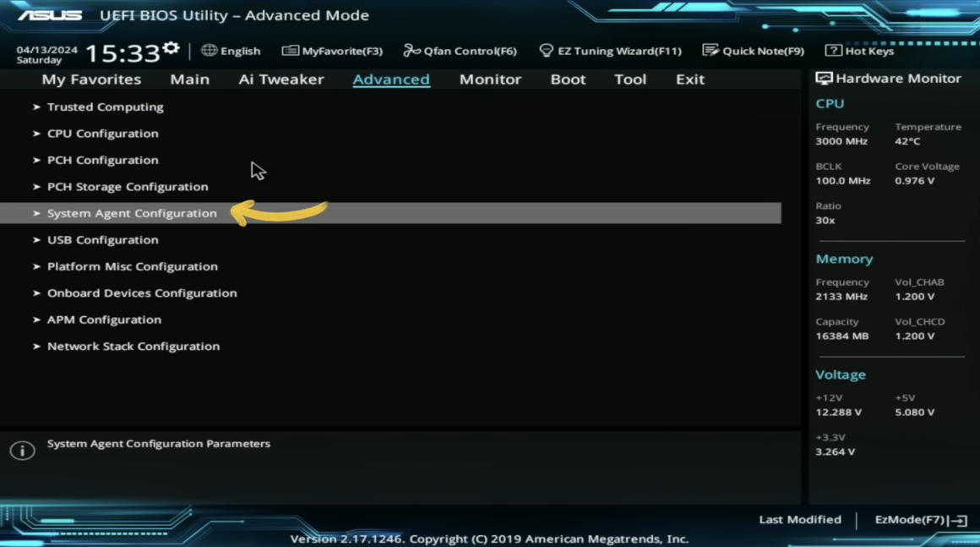The height and width of the screenshot is (547, 980).
Task: Click the Hardware Monitor screen icon
Action: click(x=824, y=78)
